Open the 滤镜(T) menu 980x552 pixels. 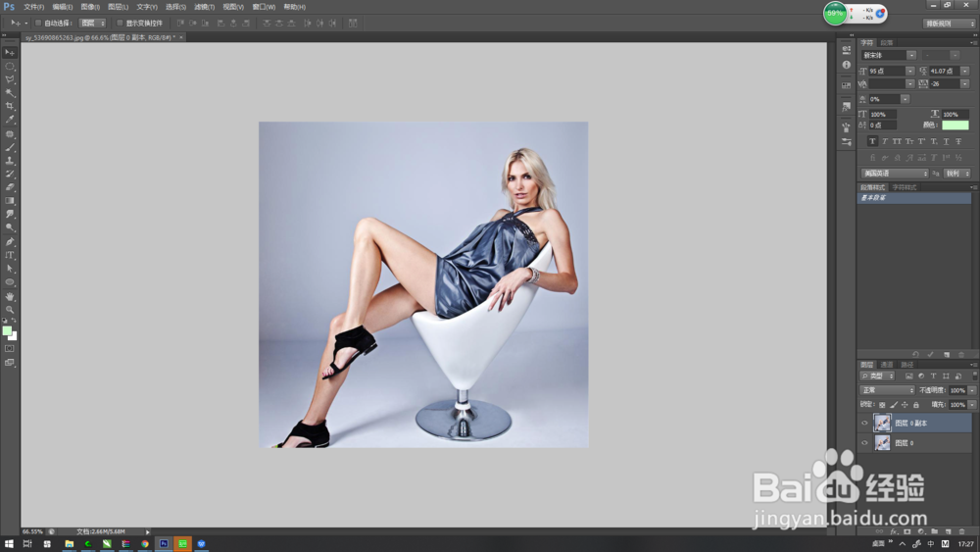tap(205, 7)
